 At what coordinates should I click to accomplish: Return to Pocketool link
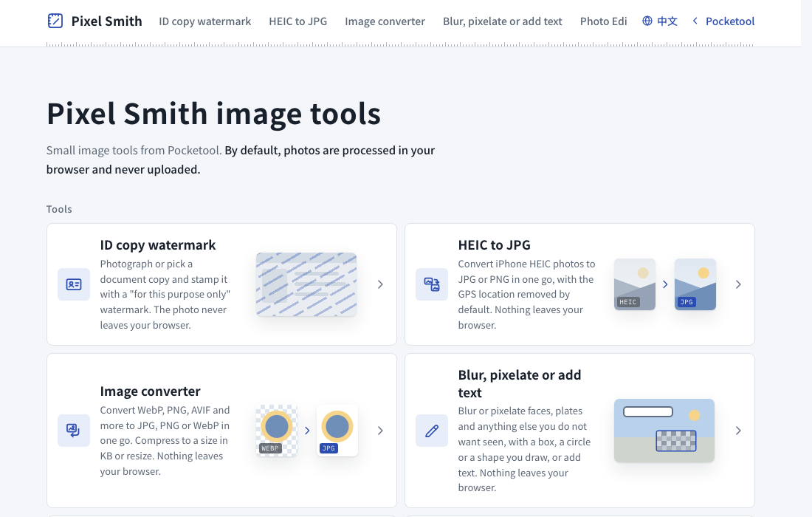pos(729,21)
